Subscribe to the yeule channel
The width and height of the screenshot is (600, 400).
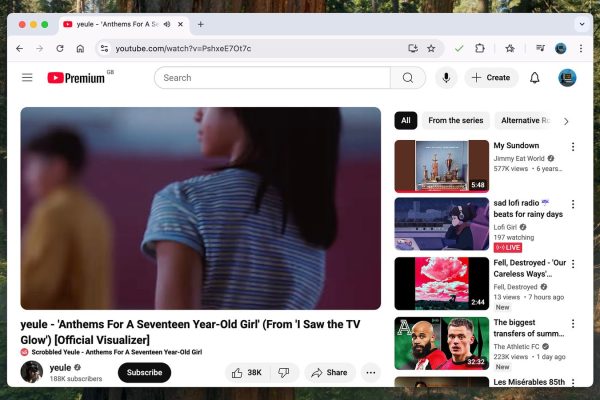144,372
